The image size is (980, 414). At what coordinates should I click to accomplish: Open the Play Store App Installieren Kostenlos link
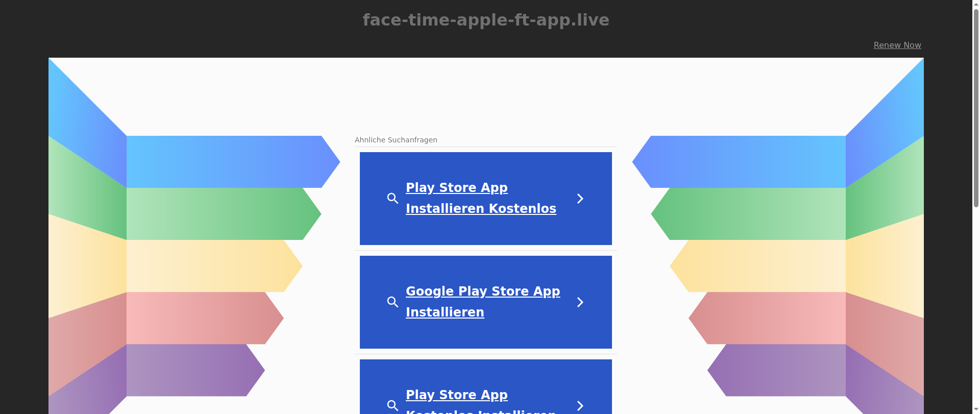[481, 198]
